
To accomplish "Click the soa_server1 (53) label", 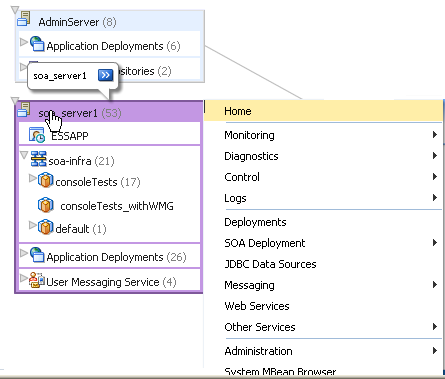I will click(80, 113).
